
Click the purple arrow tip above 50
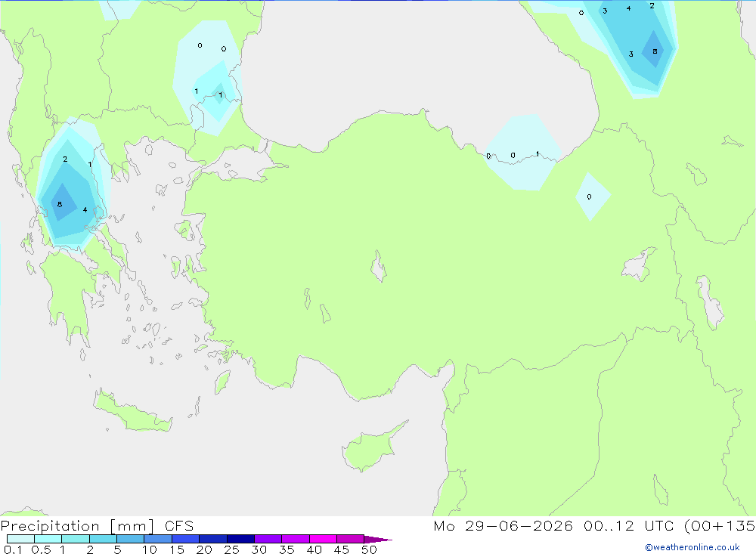pos(378,540)
